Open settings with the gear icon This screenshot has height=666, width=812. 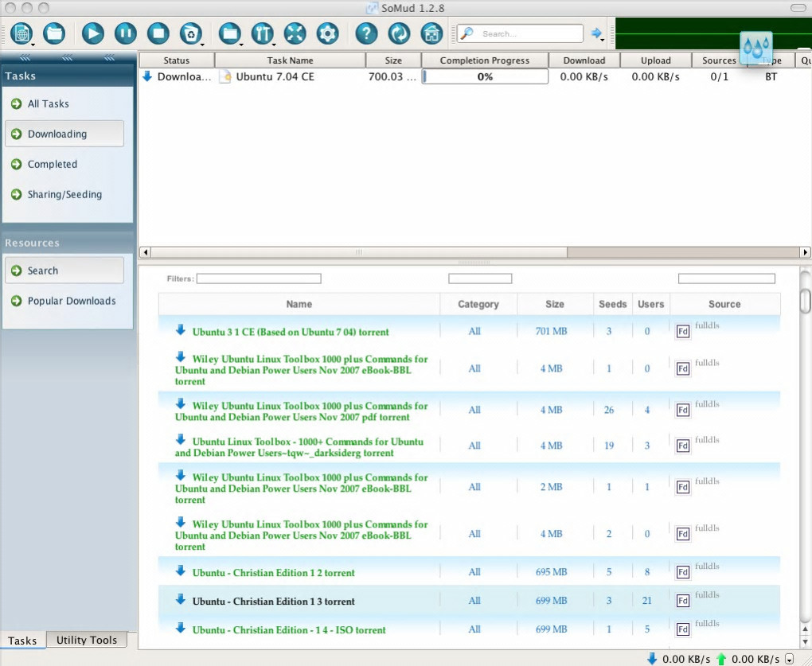click(x=327, y=33)
